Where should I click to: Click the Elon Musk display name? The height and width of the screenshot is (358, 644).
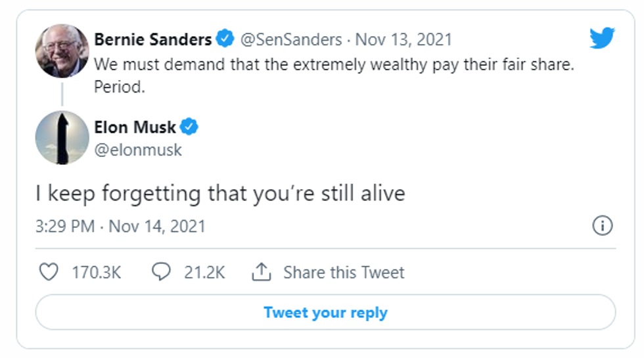tap(135, 127)
